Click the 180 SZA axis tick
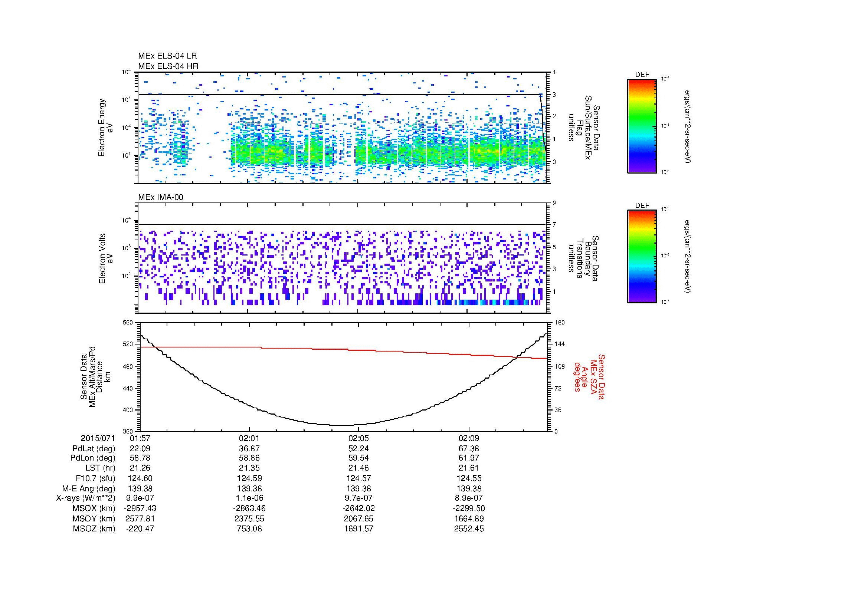Image resolution: width=868 pixels, height=613 pixels. 559,323
